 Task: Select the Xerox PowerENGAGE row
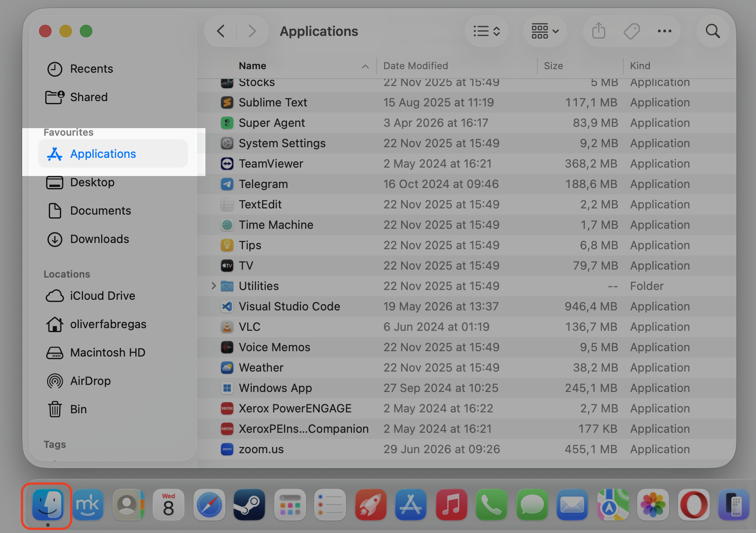[467, 408]
